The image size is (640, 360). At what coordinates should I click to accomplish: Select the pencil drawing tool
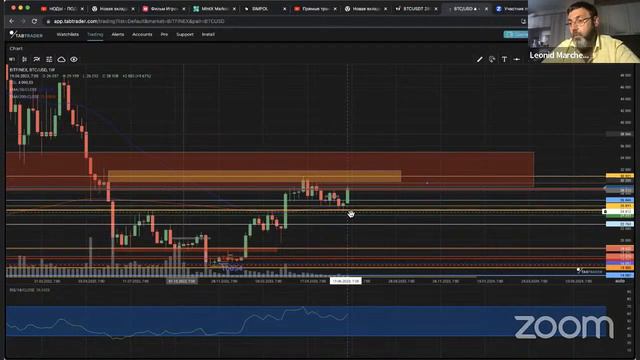point(480,60)
